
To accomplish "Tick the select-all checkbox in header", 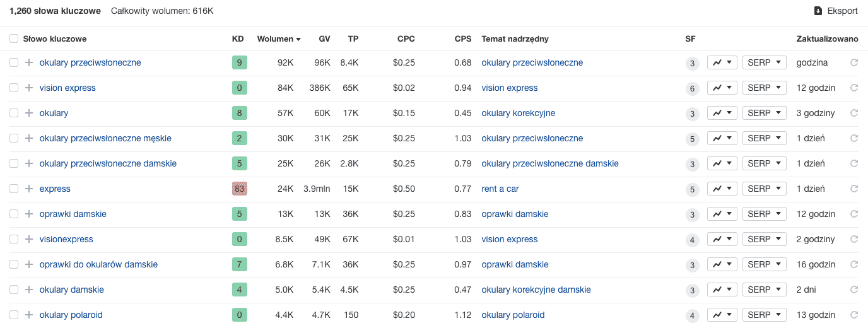I will (x=14, y=38).
